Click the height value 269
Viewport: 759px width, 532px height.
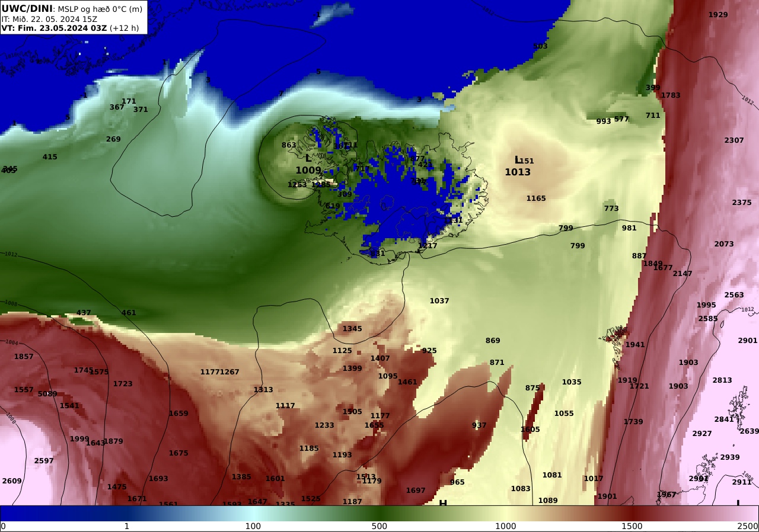click(x=113, y=139)
